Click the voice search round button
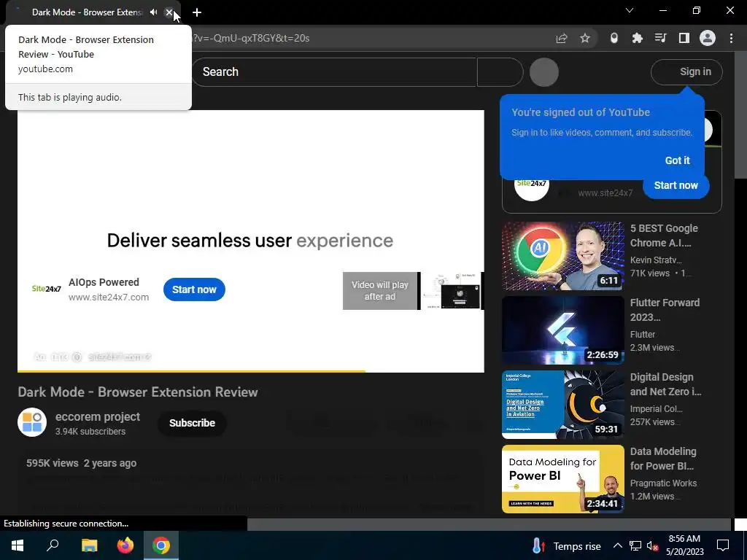 (543, 72)
